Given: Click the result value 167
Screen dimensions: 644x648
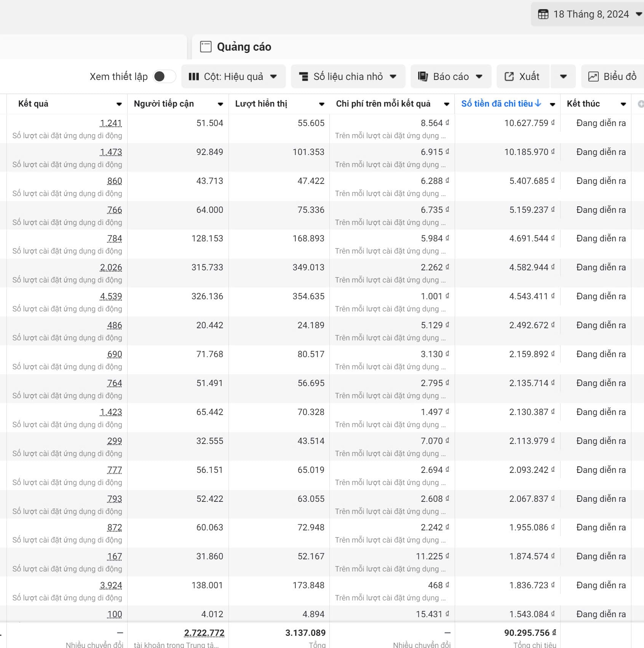Looking at the screenshot, I should coord(115,557).
